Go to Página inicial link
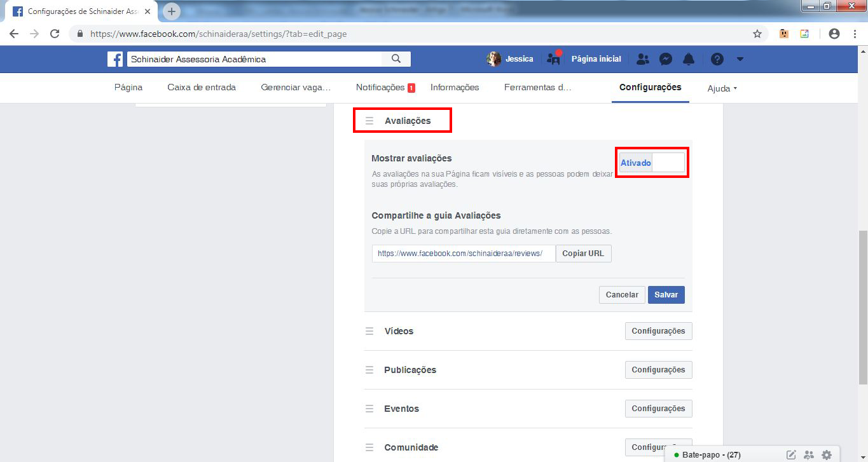Image resolution: width=868 pixels, height=462 pixels. click(596, 59)
